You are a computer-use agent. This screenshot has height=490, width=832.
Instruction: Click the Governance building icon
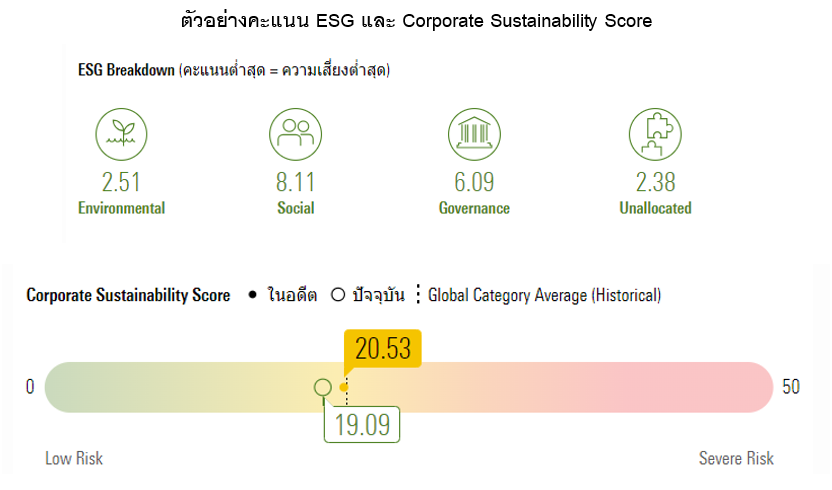[474, 132]
